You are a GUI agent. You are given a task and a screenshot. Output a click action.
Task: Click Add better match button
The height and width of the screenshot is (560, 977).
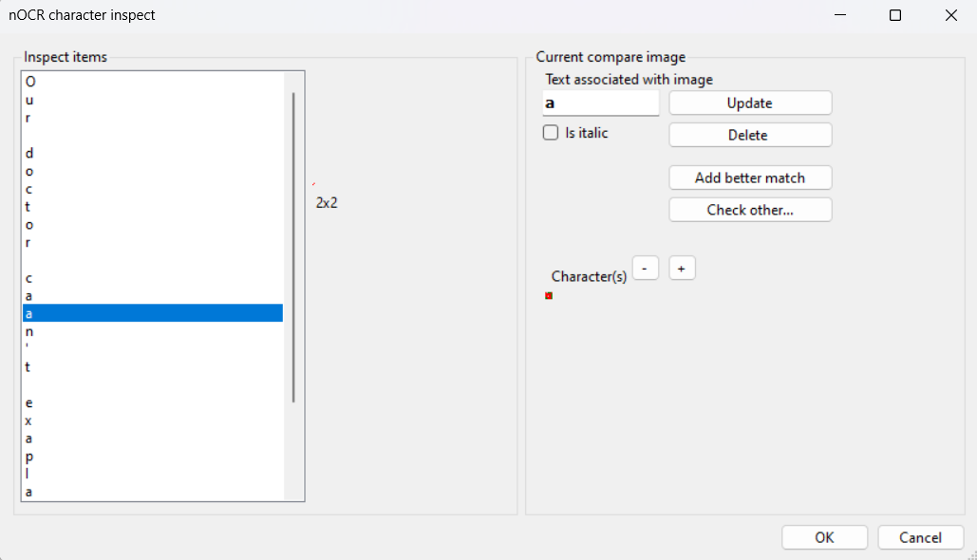pyautogui.click(x=750, y=178)
